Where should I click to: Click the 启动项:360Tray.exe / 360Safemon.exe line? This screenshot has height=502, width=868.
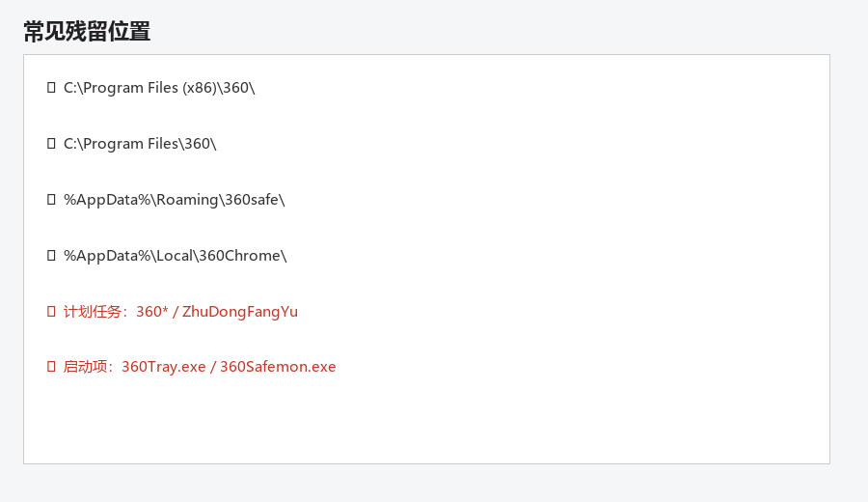click(200, 367)
